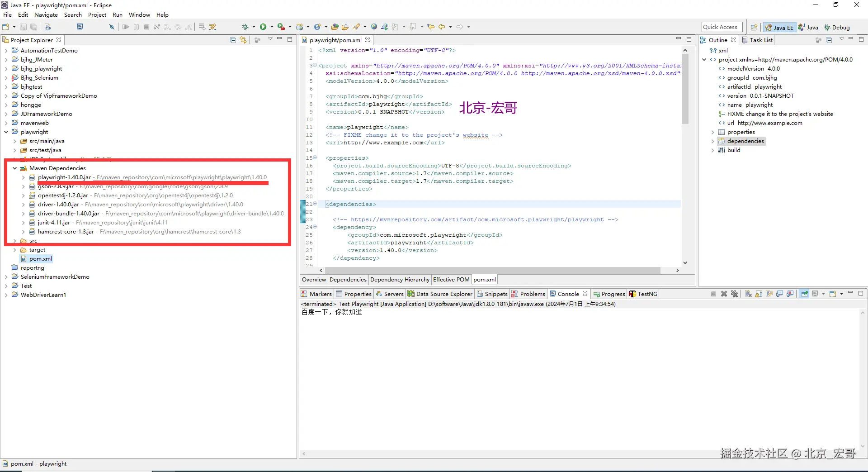Switch to the Task List tab
The width and height of the screenshot is (868, 472).
(757, 40)
